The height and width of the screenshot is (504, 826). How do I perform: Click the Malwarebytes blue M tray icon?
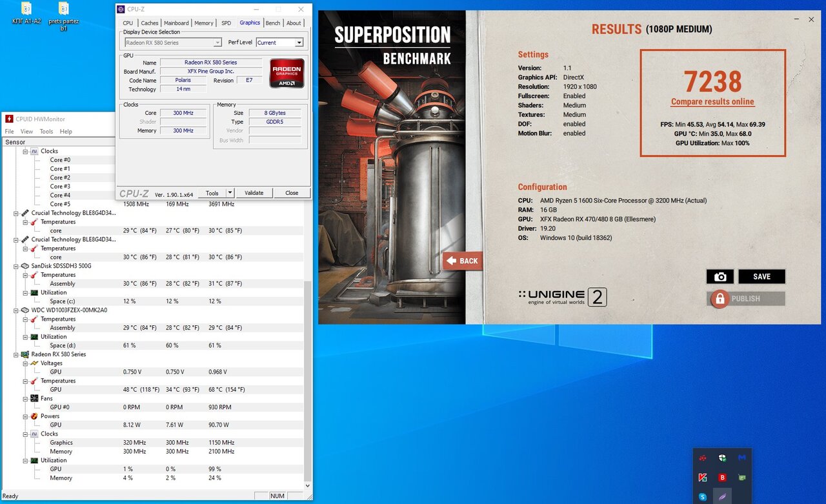click(742, 458)
